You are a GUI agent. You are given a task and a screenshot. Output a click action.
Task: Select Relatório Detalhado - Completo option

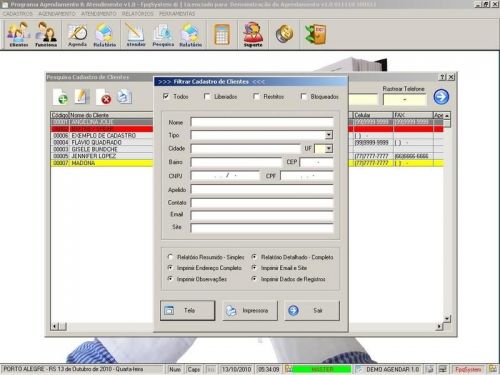pos(254,257)
